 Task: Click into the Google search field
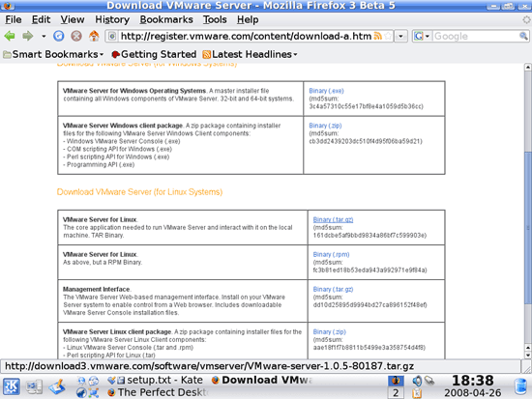point(476,36)
